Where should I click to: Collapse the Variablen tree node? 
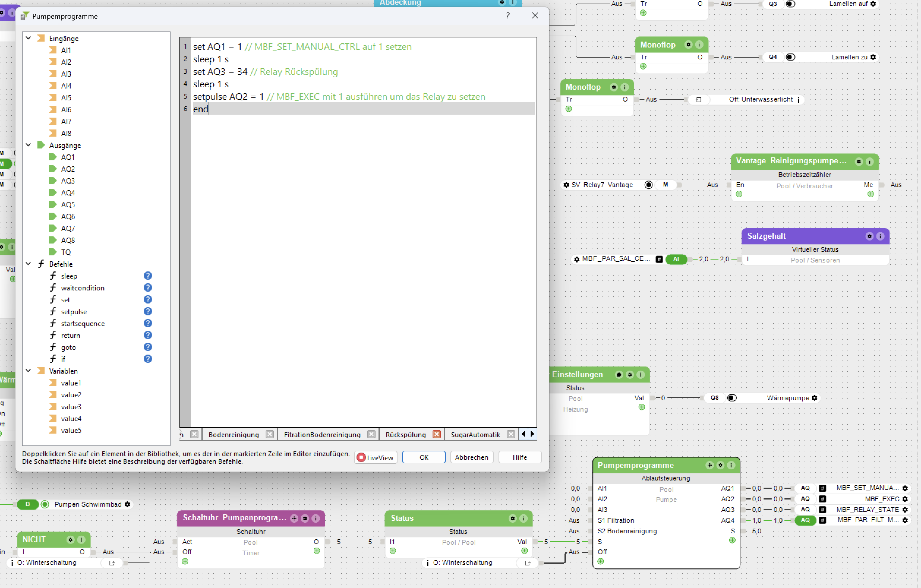(x=28, y=371)
